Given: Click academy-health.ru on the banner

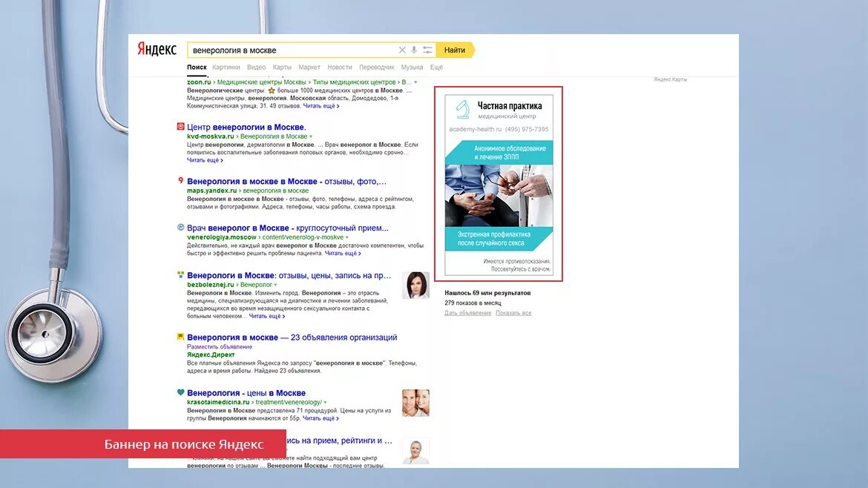Looking at the screenshot, I should pyautogui.click(x=475, y=129).
